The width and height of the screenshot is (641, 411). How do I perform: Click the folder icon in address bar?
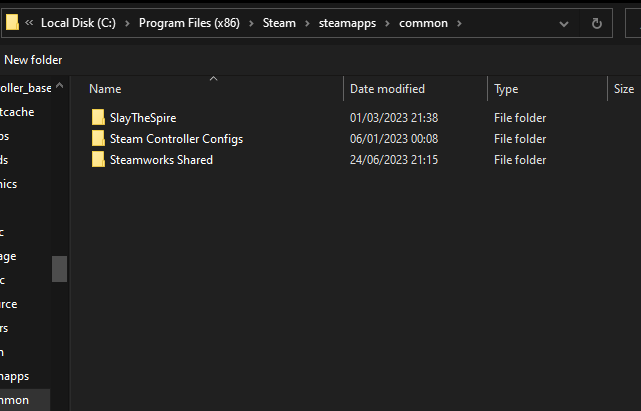(x=13, y=23)
